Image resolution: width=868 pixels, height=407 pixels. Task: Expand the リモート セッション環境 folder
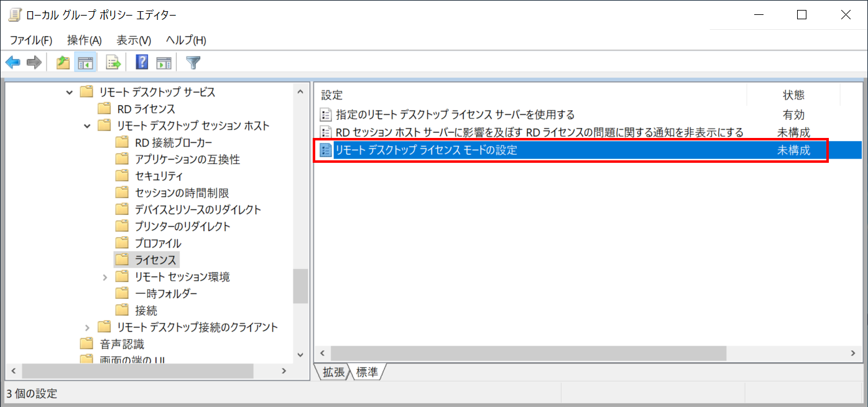[105, 277]
